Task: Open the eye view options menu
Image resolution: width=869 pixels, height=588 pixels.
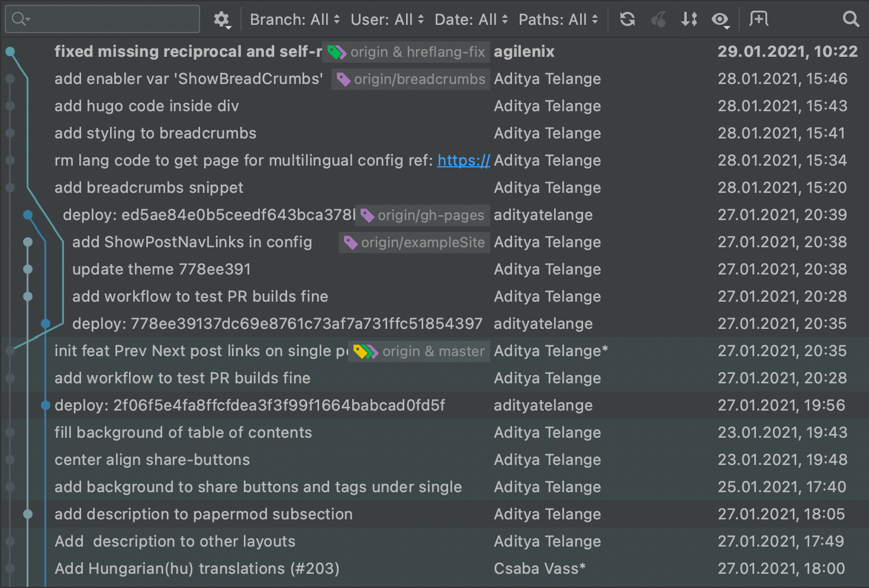Action: click(720, 20)
